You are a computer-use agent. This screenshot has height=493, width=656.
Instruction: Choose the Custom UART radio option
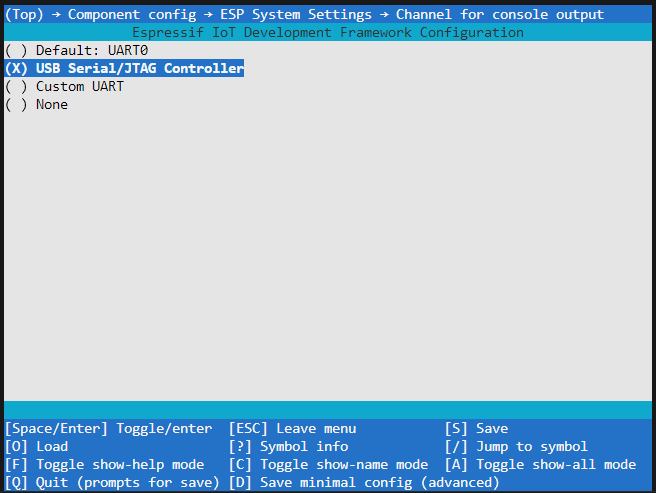pyautogui.click(x=64, y=87)
